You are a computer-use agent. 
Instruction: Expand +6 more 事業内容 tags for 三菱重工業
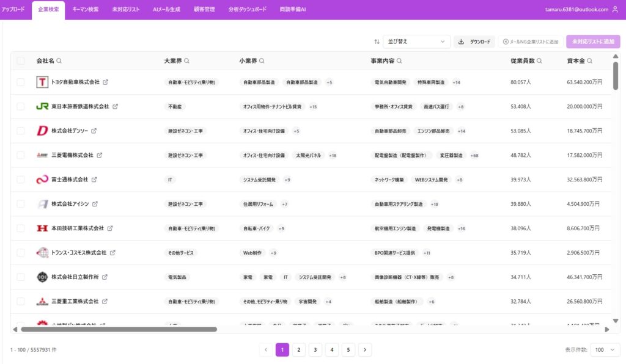(x=432, y=302)
